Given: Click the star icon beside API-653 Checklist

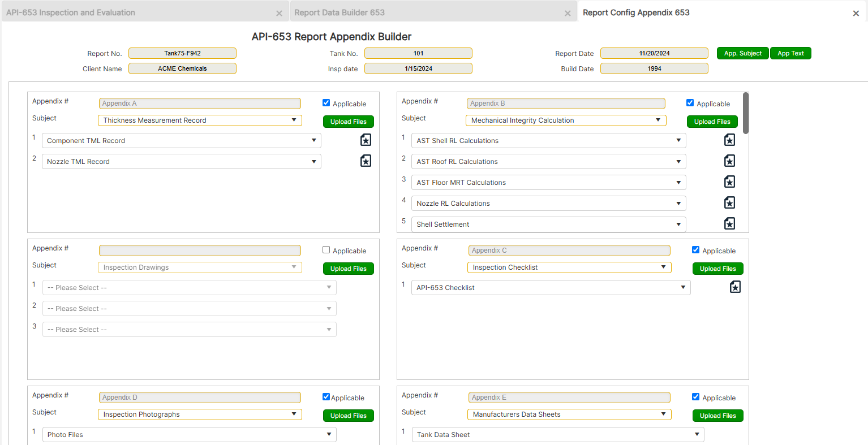Looking at the screenshot, I should tap(735, 287).
